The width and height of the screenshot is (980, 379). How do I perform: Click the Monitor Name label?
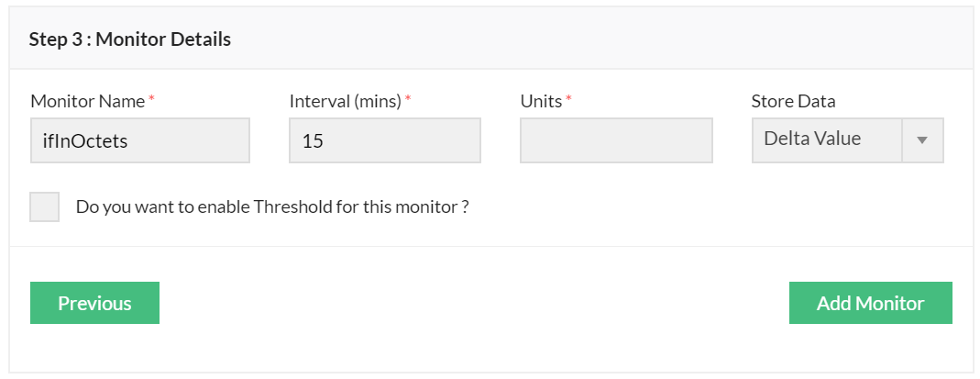point(88,101)
